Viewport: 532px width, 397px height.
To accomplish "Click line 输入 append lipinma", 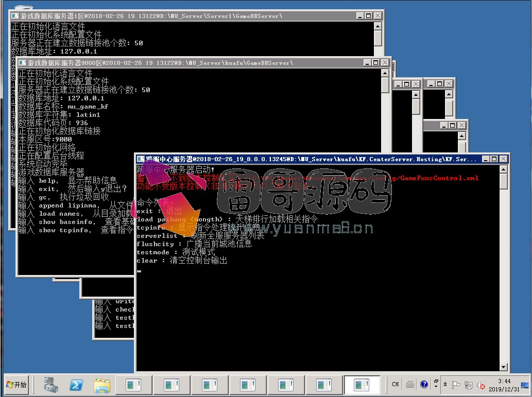I will pyautogui.click(x=76, y=205).
